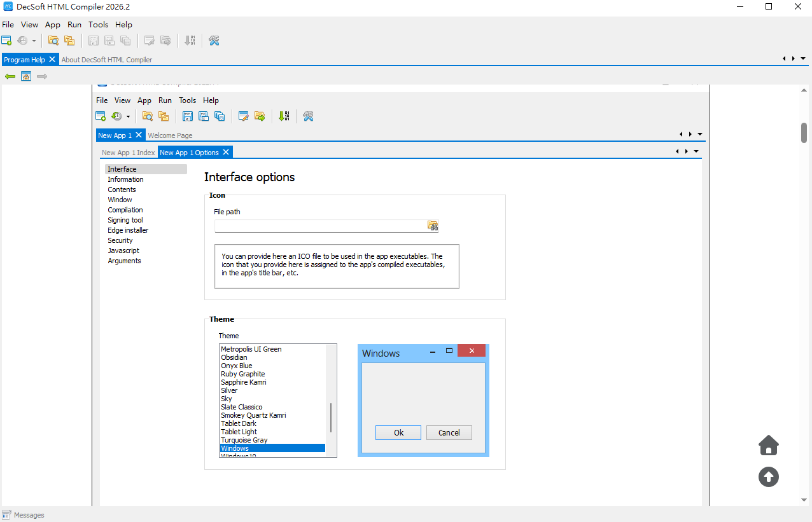Viewport: 812px width, 522px height.
Task: Open the View menu in the main window menu bar
Action: coord(29,25)
